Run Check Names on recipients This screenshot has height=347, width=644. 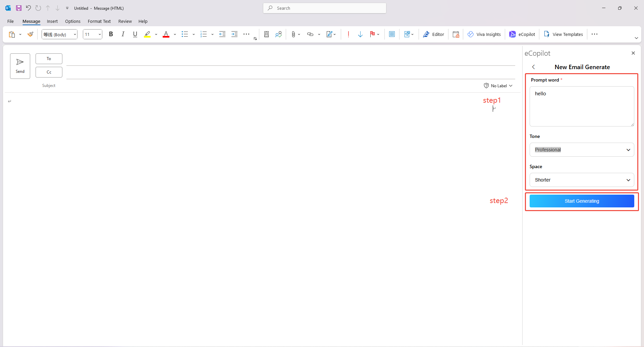tap(278, 34)
